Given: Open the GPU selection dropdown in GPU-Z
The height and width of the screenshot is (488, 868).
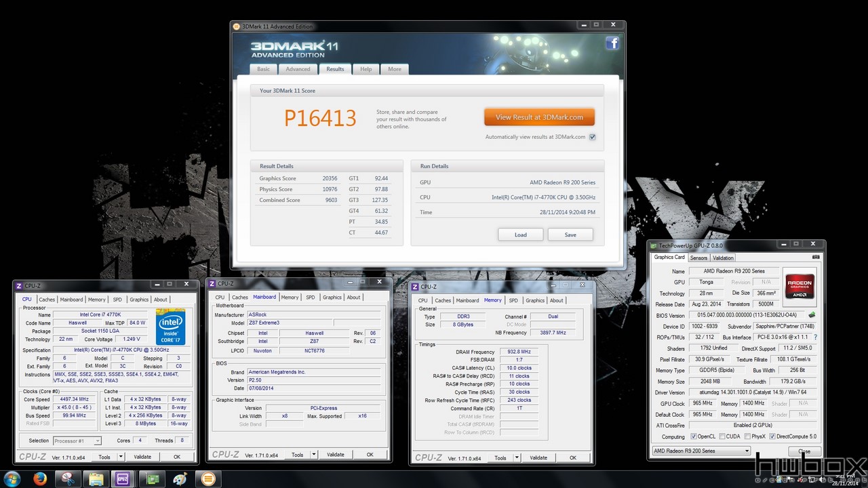Looking at the screenshot, I should click(701, 451).
